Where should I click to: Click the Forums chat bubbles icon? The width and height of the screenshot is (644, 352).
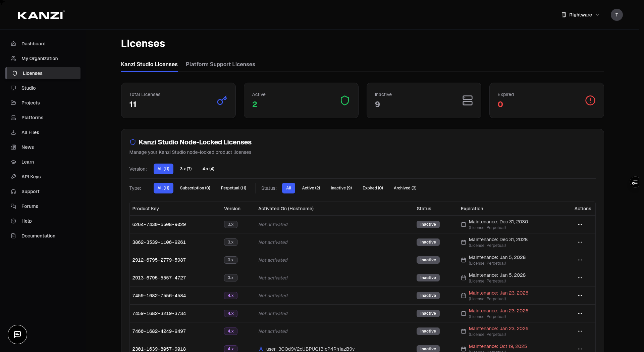tap(13, 206)
